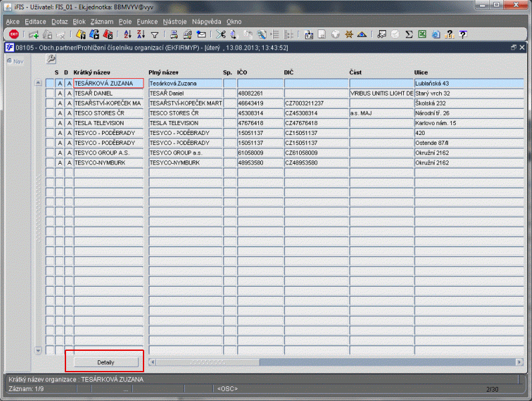Click DIČ value CZ47676418
The width and height of the screenshot is (532, 401).
coord(316,123)
